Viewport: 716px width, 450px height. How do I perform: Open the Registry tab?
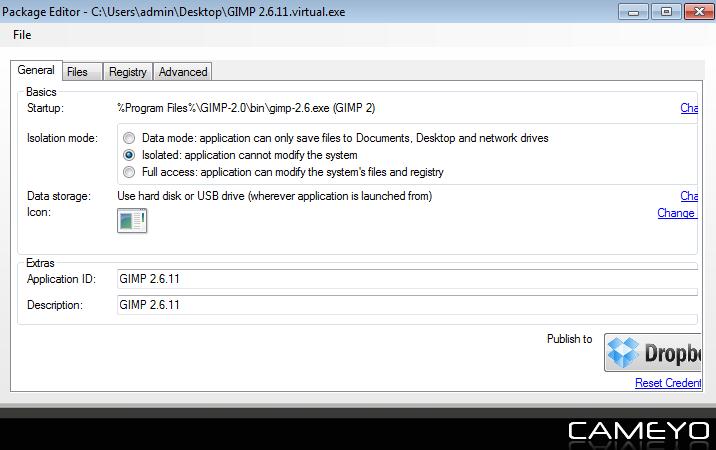pos(127,72)
